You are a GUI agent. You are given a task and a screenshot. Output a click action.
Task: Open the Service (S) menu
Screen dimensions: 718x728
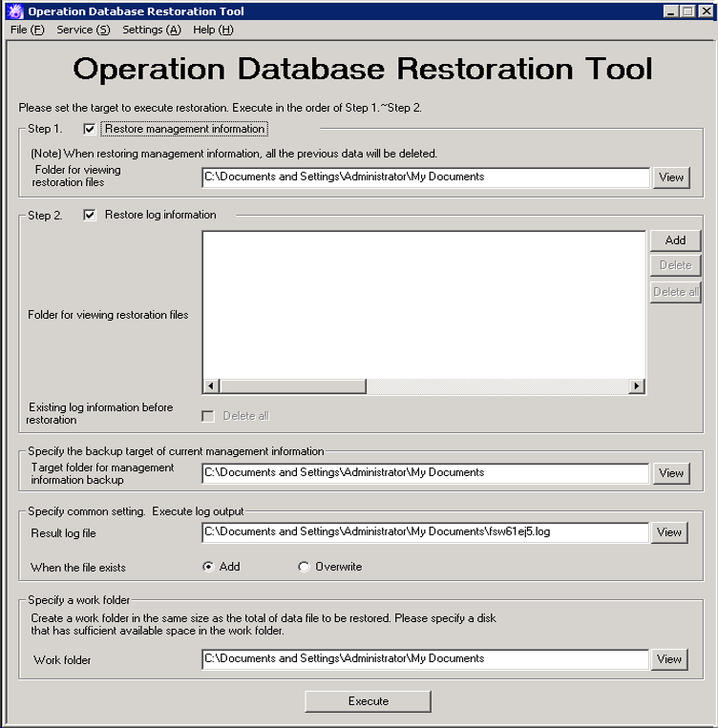coord(83,30)
